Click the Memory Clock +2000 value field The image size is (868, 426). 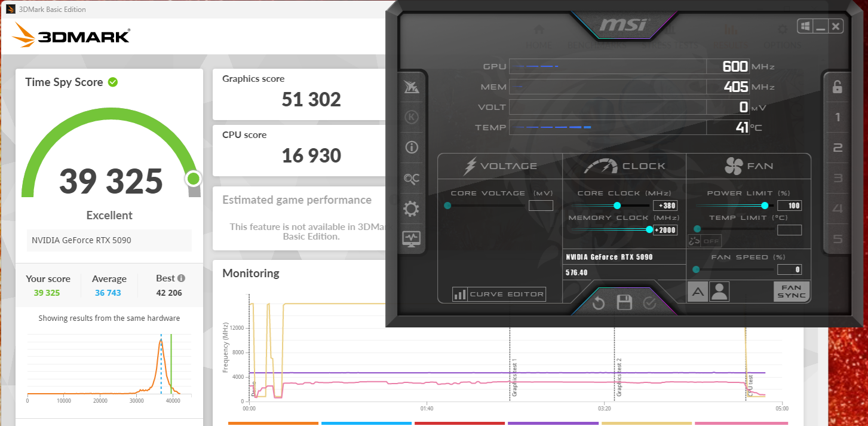point(665,230)
